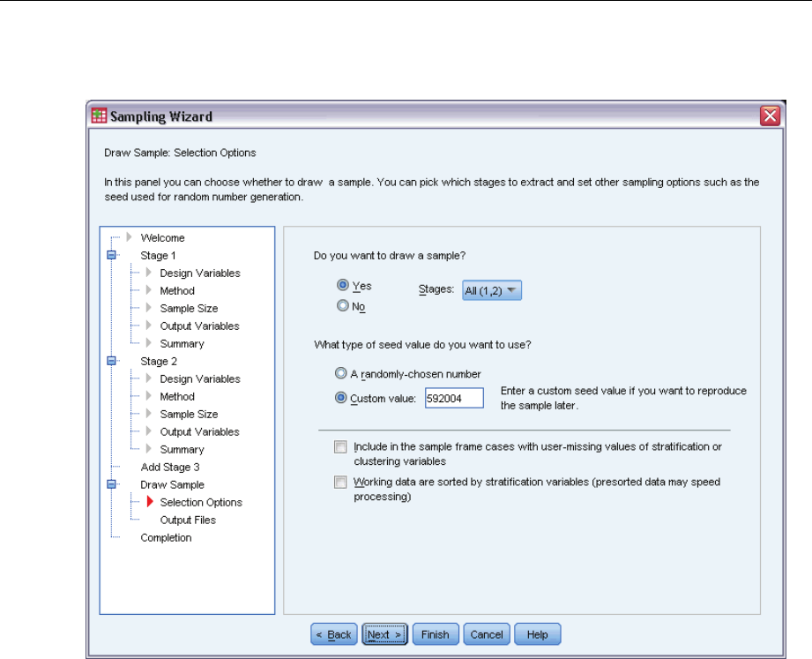
Task: Select the Stage 1 tree label
Action: 158,256
